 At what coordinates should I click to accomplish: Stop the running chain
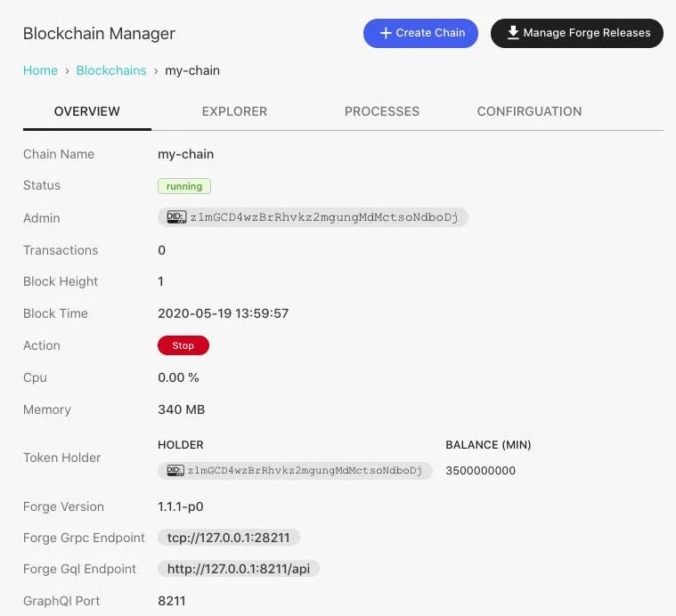pyautogui.click(x=183, y=345)
